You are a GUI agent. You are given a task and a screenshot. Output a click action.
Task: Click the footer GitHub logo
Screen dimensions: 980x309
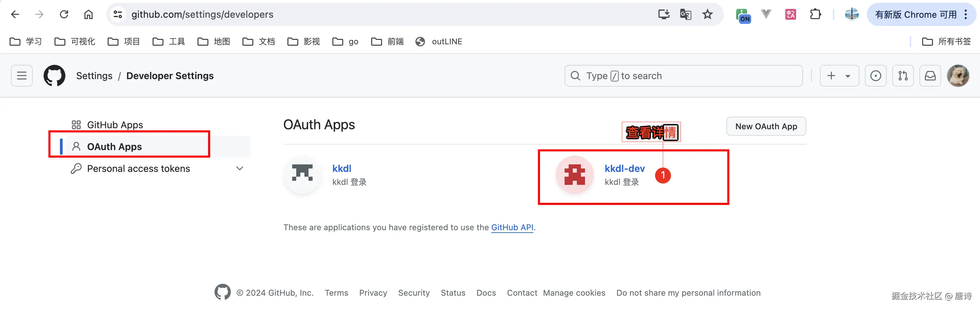coord(222,292)
